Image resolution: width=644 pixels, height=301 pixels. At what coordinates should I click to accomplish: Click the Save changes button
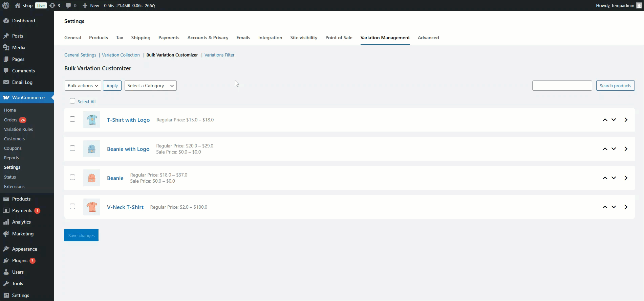[81, 235]
